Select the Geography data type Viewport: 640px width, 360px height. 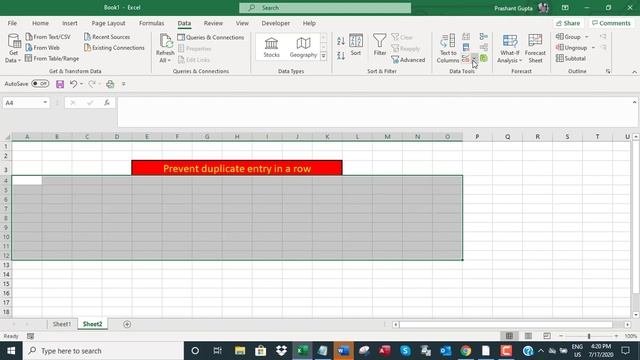(x=303, y=47)
